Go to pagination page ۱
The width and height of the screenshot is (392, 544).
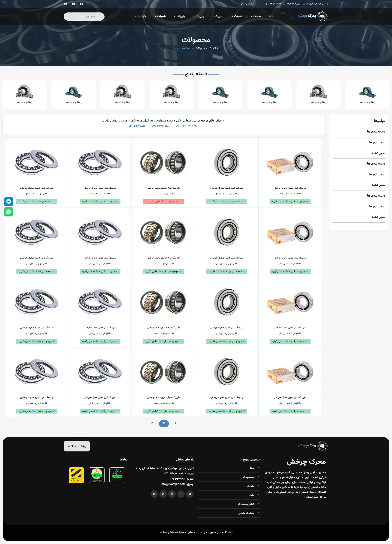pyautogui.click(x=176, y=423)
